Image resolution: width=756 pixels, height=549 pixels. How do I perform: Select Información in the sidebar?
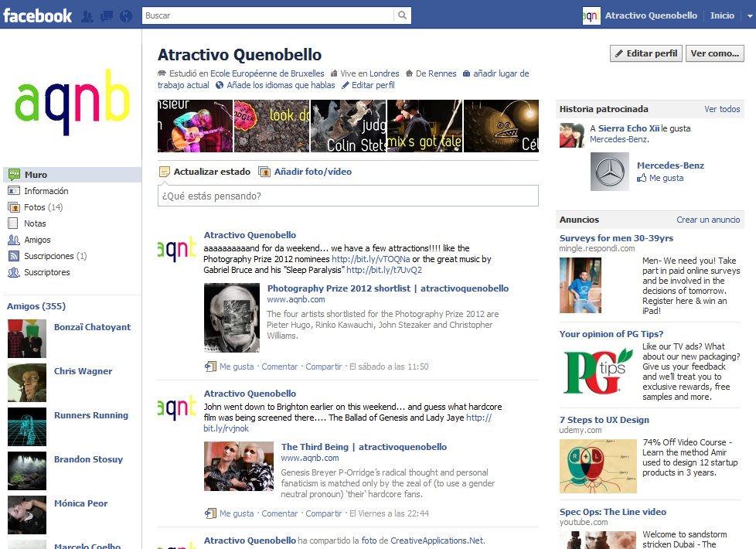pyautogui.click(x=46, y=191)
